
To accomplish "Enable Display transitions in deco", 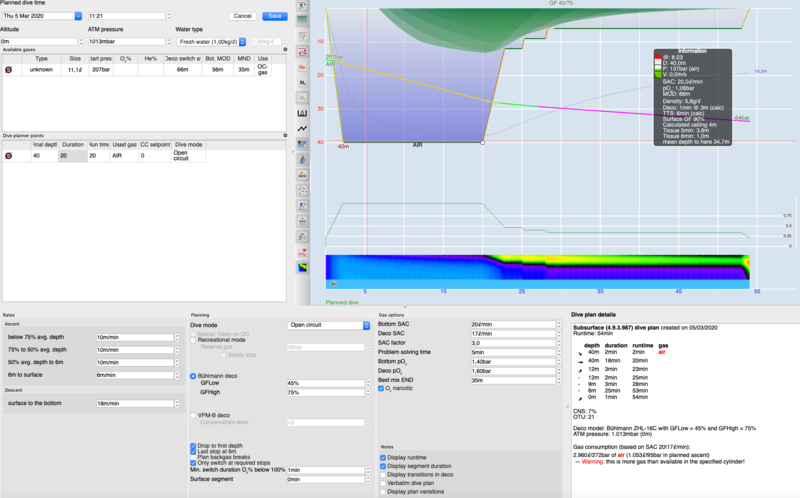I will point(383,473).
